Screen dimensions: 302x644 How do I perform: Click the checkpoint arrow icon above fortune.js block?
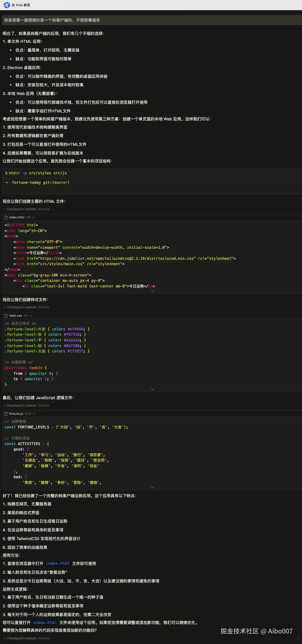[x=4, y=406]
